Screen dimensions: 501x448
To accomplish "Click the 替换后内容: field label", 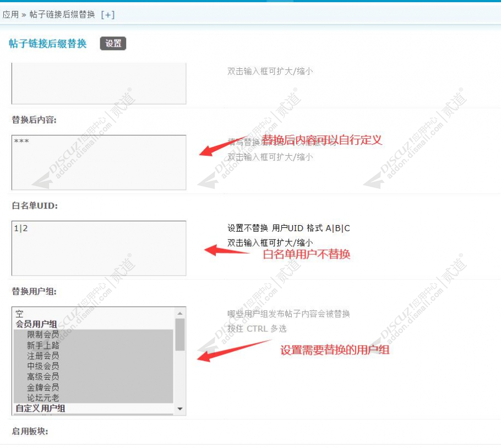I will coord(34,120).
